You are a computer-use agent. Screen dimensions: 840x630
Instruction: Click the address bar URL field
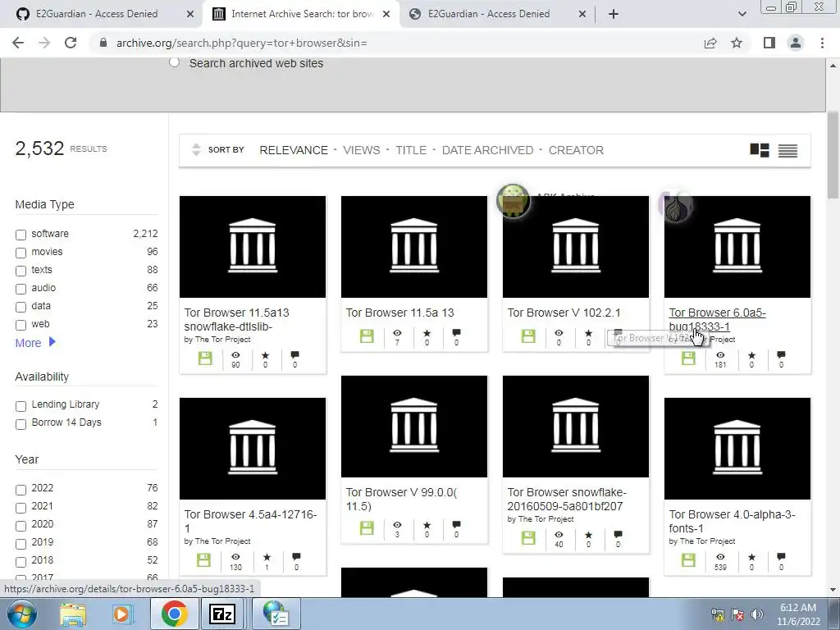396,43
